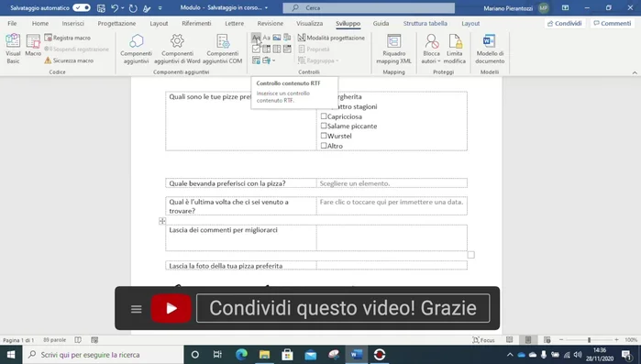This screenshot has width=641, height=364.
Task: Click the Condividi button
Action: [565, 23]
